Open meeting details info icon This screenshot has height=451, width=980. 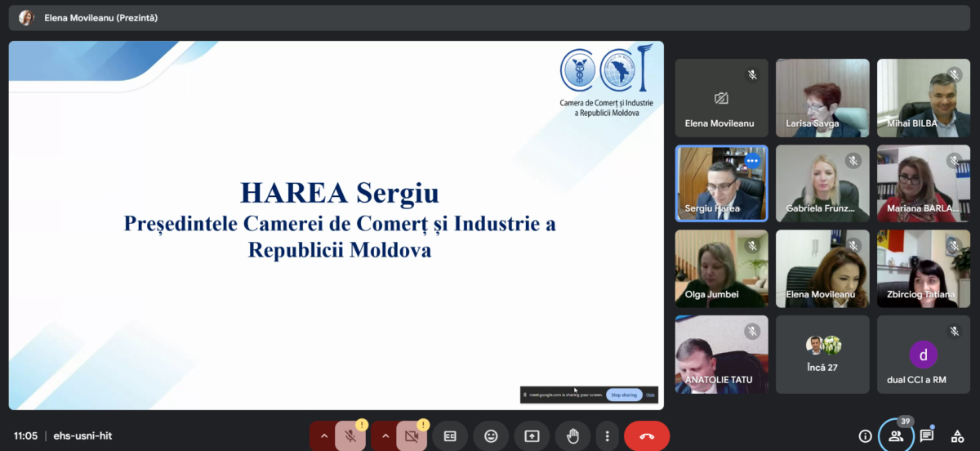[865, 436]
